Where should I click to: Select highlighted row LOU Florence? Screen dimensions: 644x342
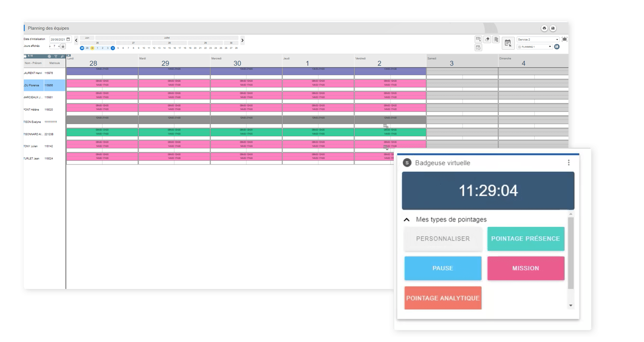point(45,85)
